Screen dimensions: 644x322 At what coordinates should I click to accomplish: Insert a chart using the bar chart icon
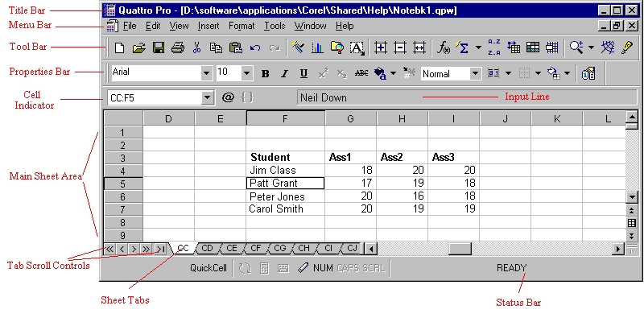pyautogui.click(x=317, y=48)
